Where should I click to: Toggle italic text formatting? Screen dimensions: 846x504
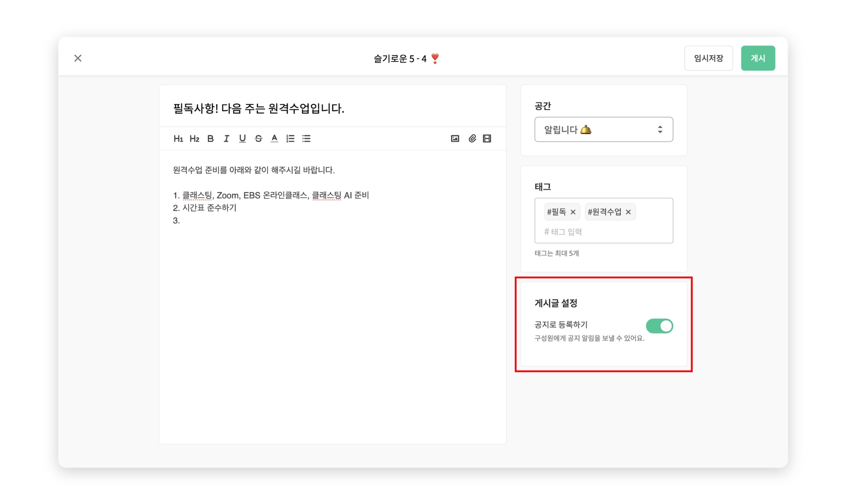pyautogui.click(x=226, y=139)
